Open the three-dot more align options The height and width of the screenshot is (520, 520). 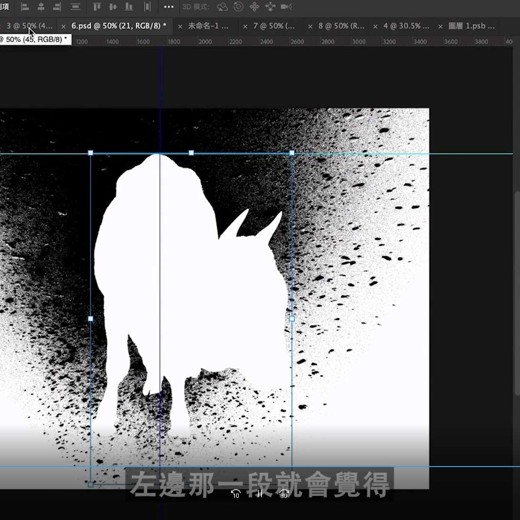point(169,7)
